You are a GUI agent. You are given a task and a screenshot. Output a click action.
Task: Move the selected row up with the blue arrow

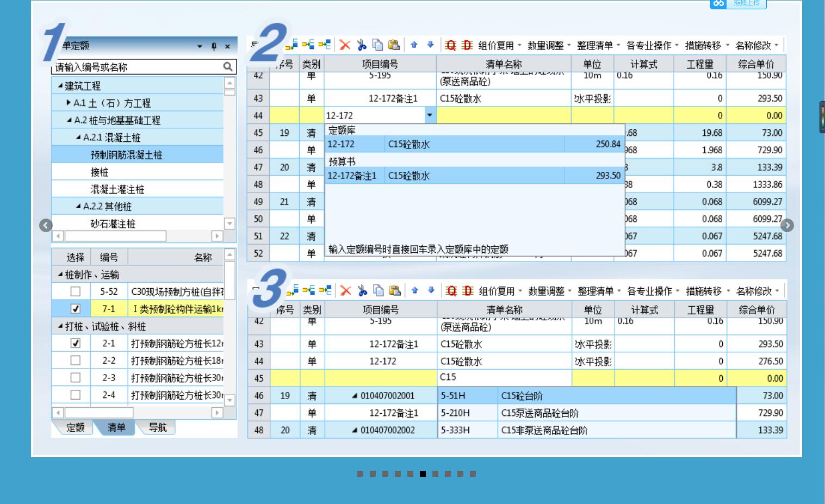(414, 45)
